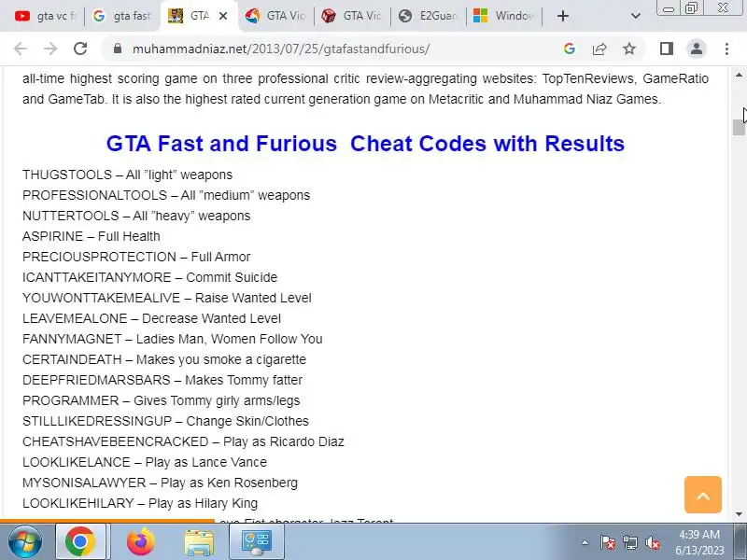Screen dimensions: 747x560
Task: Click the PRECIOUSPROTECTION Full Armor line
Action: click(x=136, y=257)
